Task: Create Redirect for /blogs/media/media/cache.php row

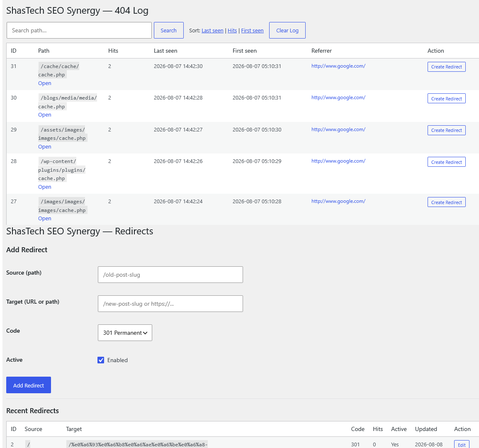Action: coord(446,98)
